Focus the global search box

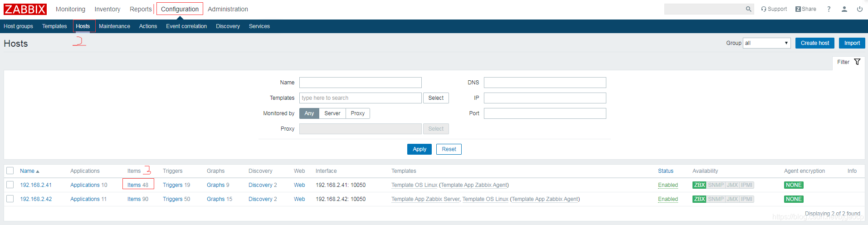pos(704,9)
